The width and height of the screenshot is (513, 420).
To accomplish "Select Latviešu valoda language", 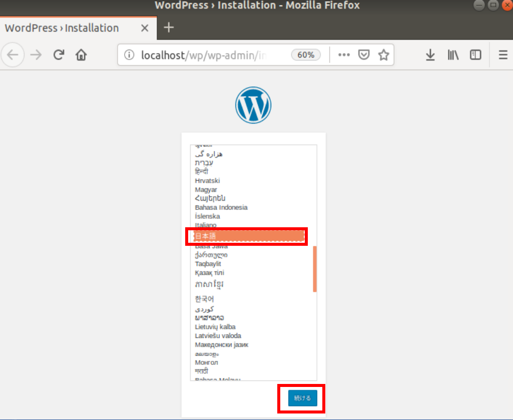I will pos(218,335).
